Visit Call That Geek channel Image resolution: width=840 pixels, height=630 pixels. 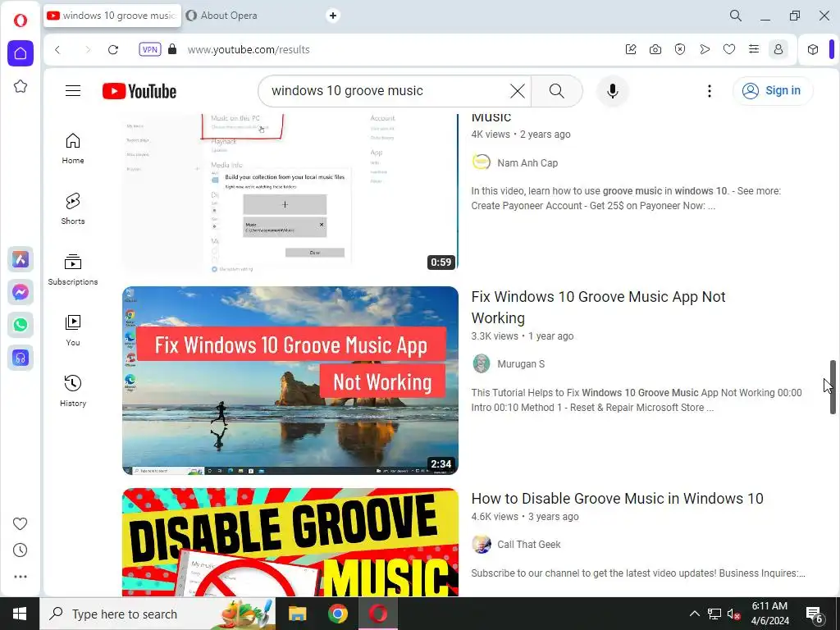[x=529, y=545]
